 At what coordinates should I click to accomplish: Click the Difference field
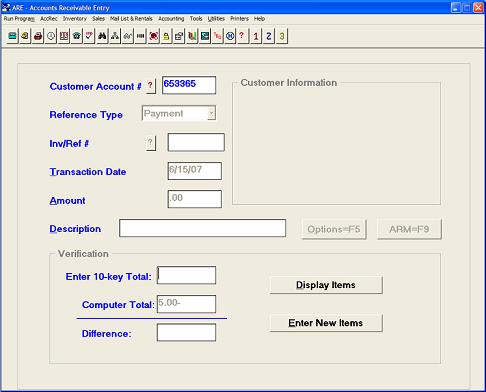tap(186, 332)
